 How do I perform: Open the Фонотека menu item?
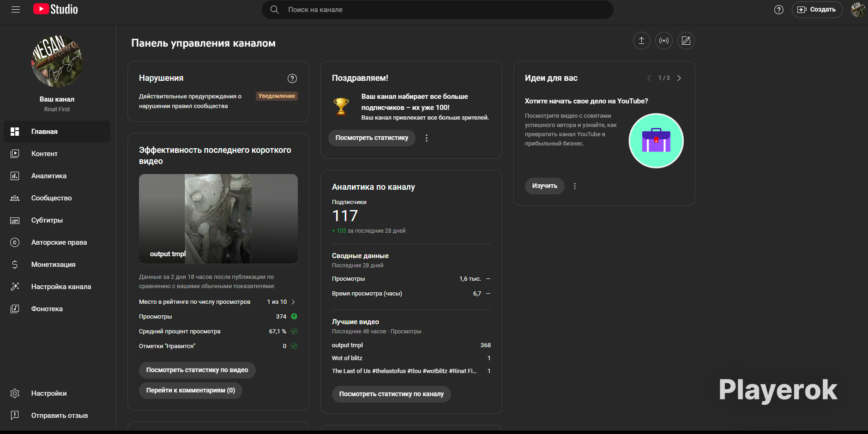point(57,309)
